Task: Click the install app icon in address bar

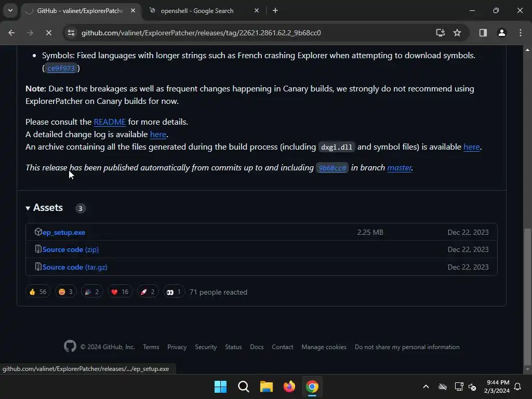Action: pos(441,33)
